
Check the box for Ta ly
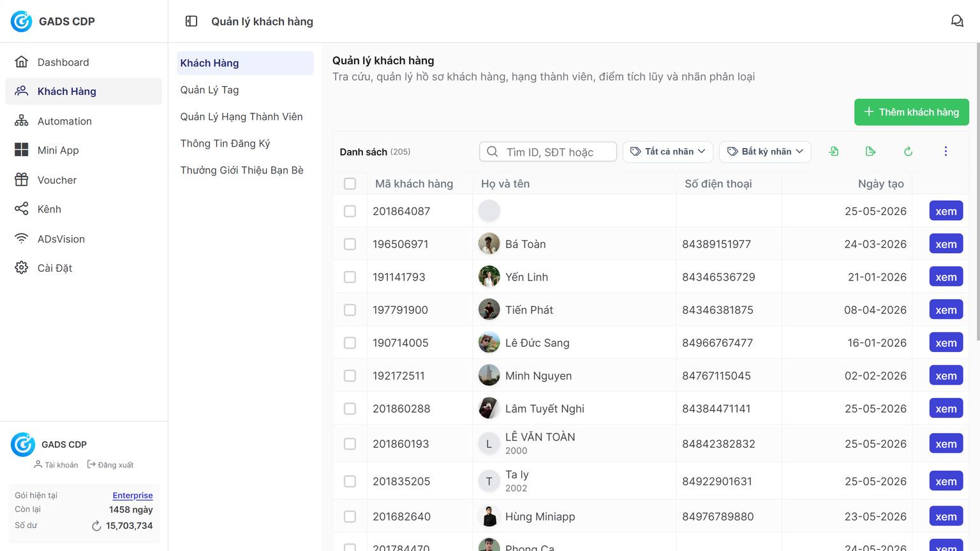(350, 481)
